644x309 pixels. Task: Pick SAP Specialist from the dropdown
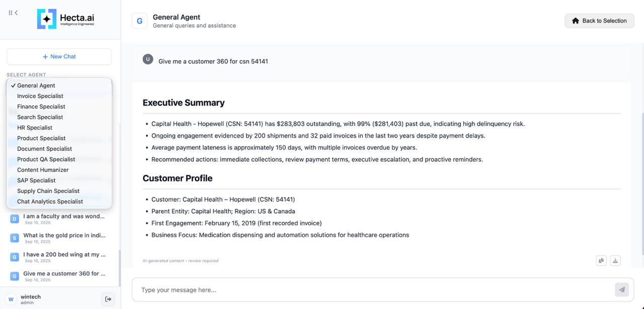pyautogui.click(x=36, y=180)
